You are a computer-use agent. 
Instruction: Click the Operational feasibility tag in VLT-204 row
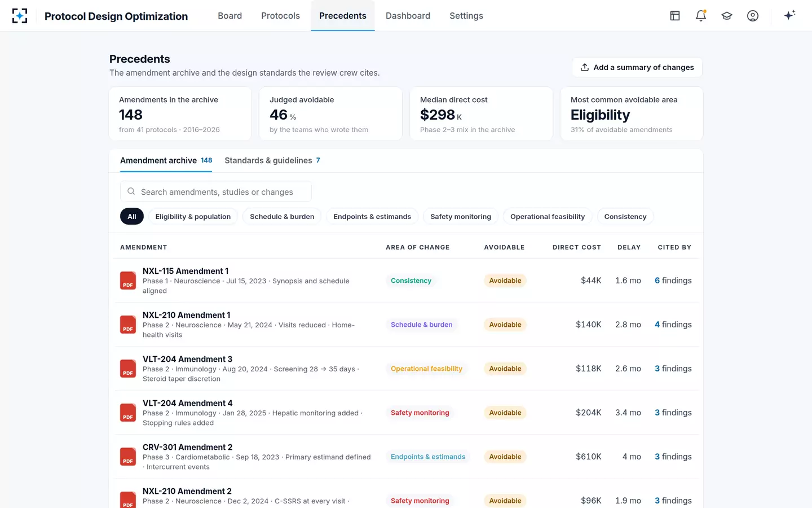pos(426,369)
